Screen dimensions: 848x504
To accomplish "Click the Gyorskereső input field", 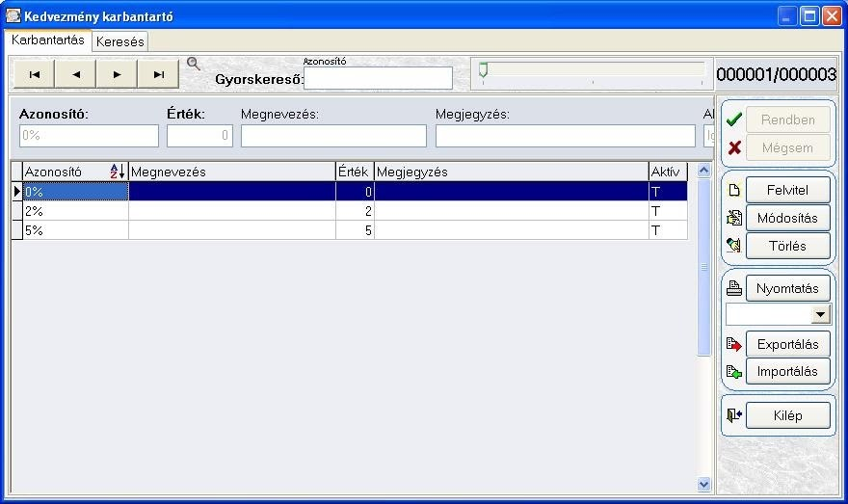I will click(378, 78).
